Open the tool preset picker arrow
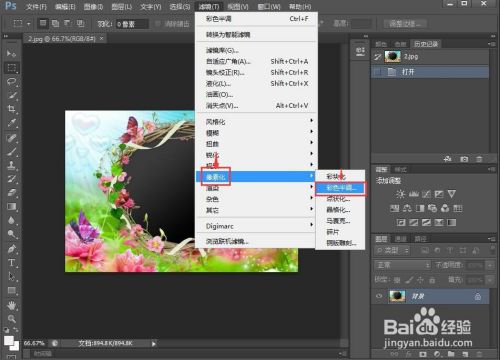 coord(29,24)
